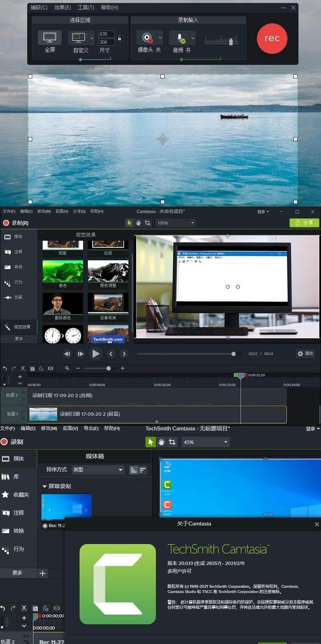
Task: Collapse the 屏幕录制 section in media bin
Action: (x=45, y=486)
